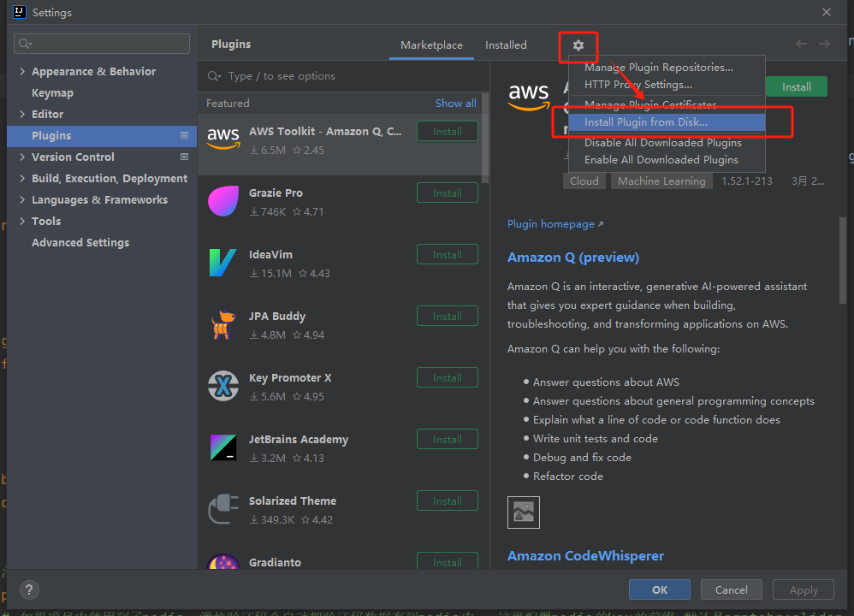Choose Disable All Downloaded Plugins
This screenshot has height=616, width=854.
tap(667, 143)
